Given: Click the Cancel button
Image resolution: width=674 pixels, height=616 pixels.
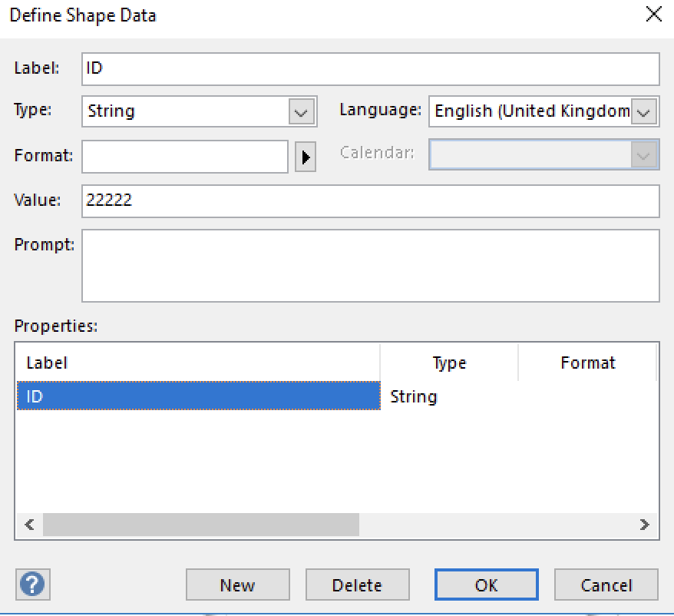Looking at the screenshot, I should click(606, 585).
